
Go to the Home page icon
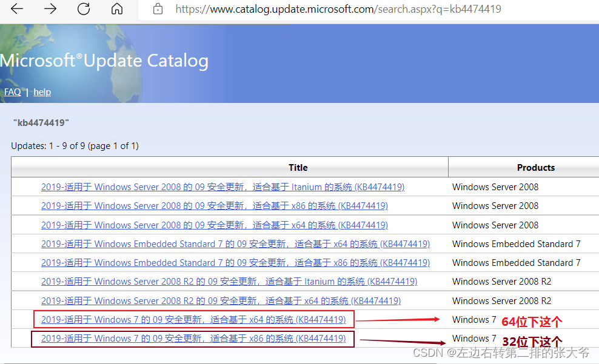point(117,8)
